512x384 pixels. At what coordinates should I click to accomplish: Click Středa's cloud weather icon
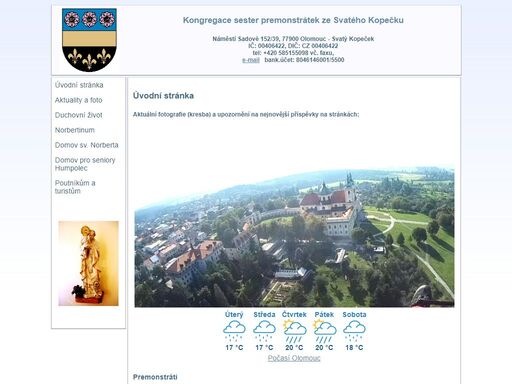[264, 331]
